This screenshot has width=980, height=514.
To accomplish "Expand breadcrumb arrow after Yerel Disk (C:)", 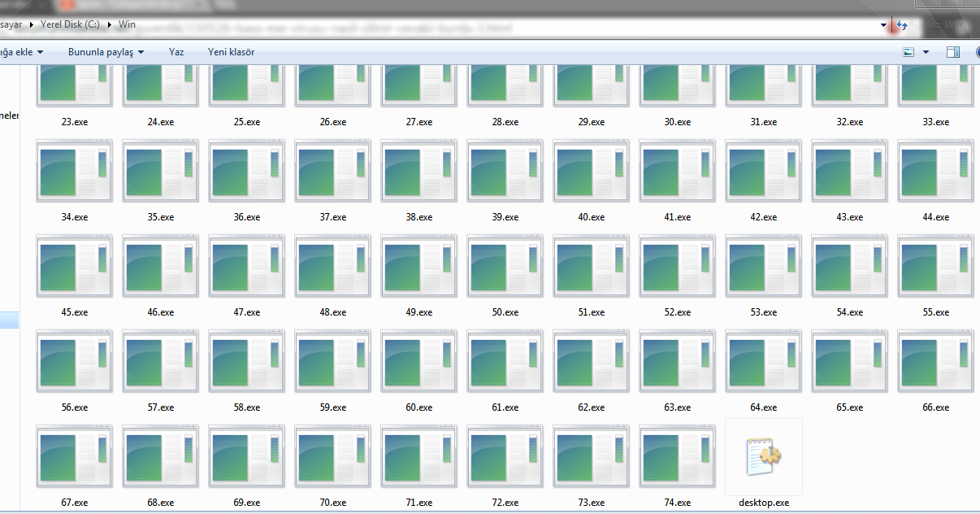I will (111, 24).
